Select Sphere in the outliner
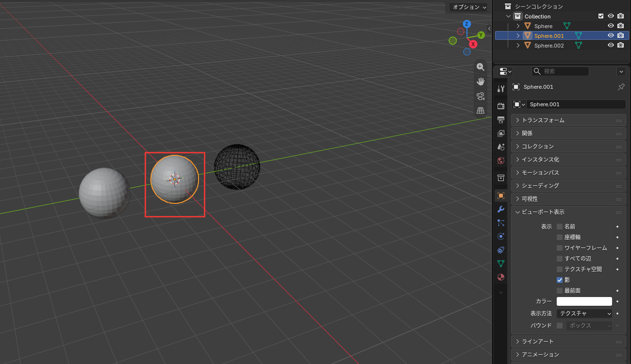 pos(543,26)
